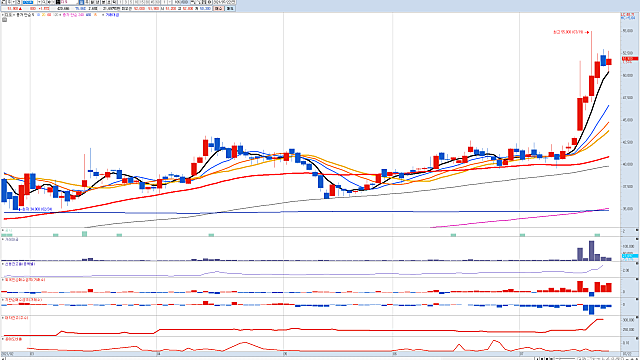The width and height of the screenshot is (640, 360).
Task: Toggle the volume panel label arrow
Action: (x=3, y=240)
